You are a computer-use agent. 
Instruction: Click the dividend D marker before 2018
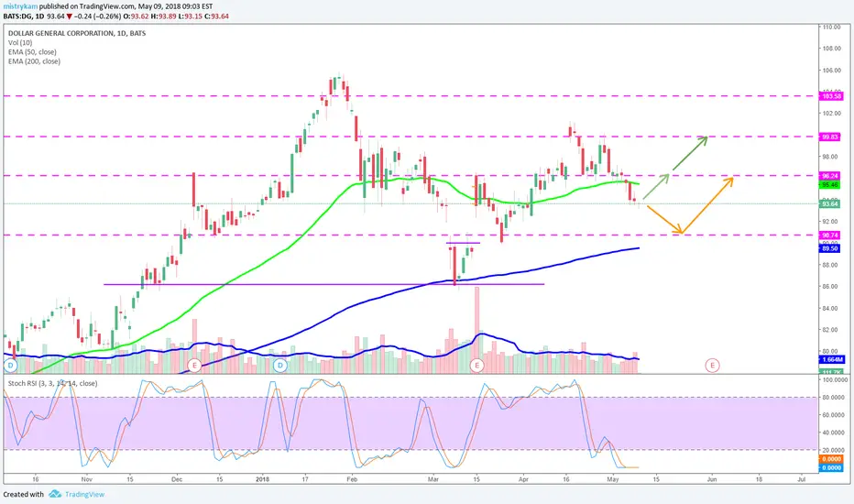280,365
